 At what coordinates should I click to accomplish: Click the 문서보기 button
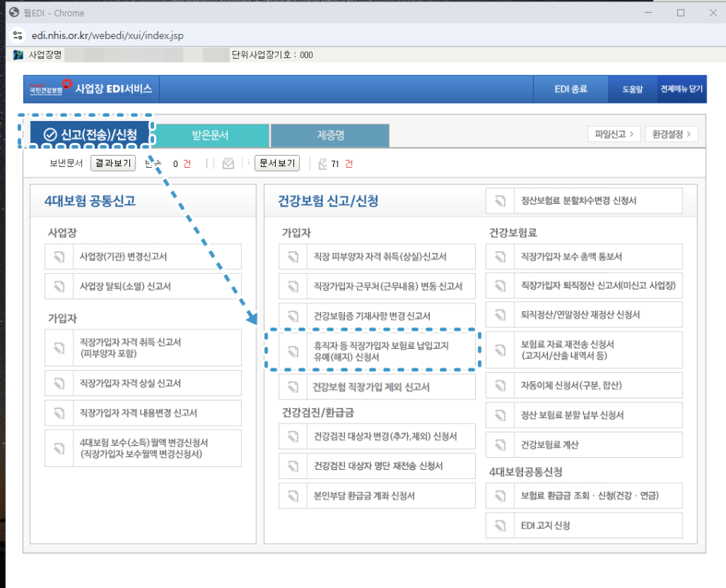pos(277,163)
